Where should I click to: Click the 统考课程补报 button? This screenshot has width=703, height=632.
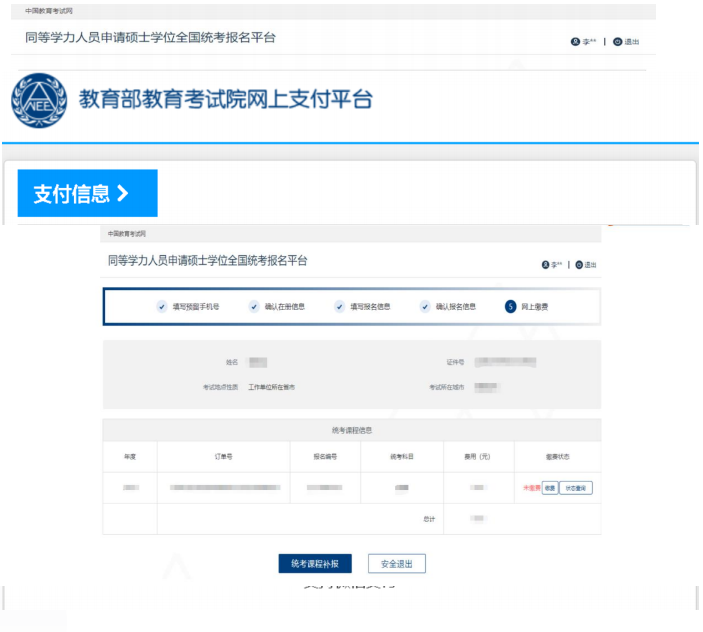coord(315,563)
